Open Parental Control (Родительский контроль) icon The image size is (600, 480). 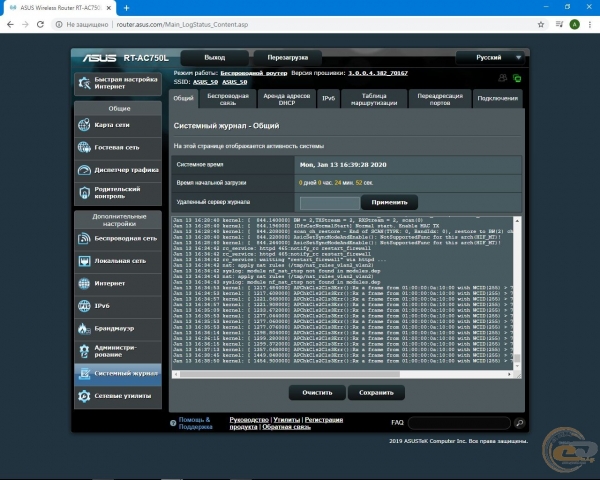[84, 193]
